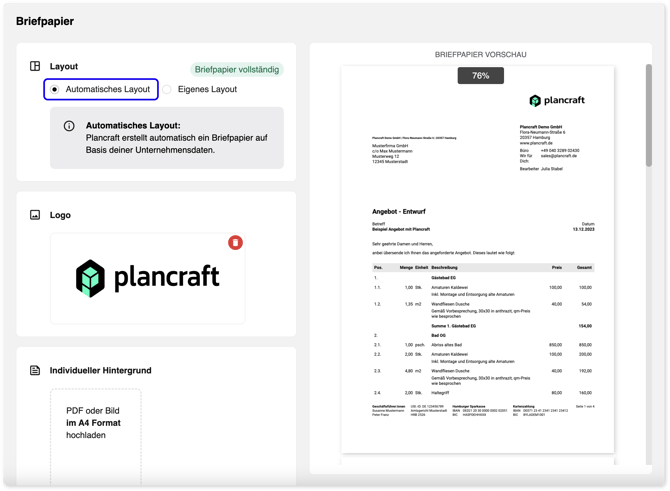
Task: Select the Automatisches Layout radio button
Action: [x=55, y=89]
